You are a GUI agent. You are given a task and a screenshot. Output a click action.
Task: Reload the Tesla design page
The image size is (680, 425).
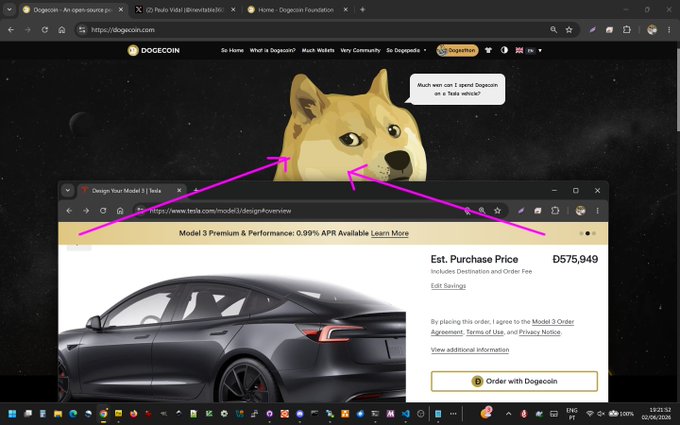tap(103, 211)
